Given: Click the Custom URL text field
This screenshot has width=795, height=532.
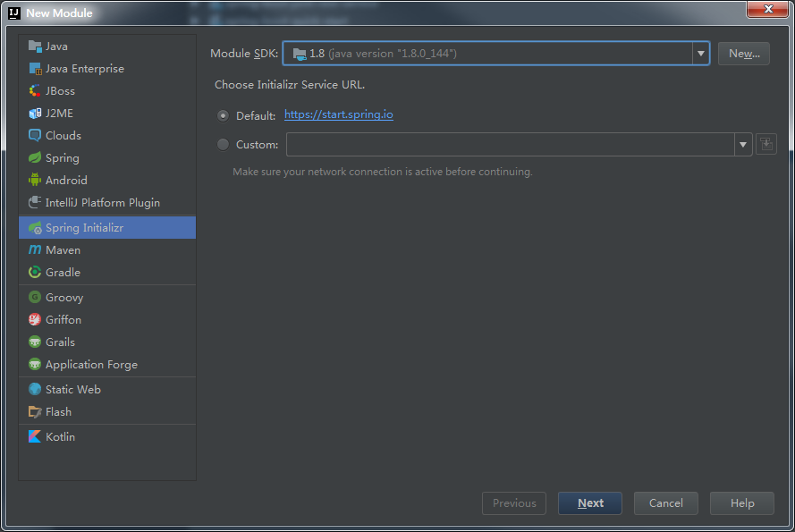Looking at the screenshot, I should (510, 144).
